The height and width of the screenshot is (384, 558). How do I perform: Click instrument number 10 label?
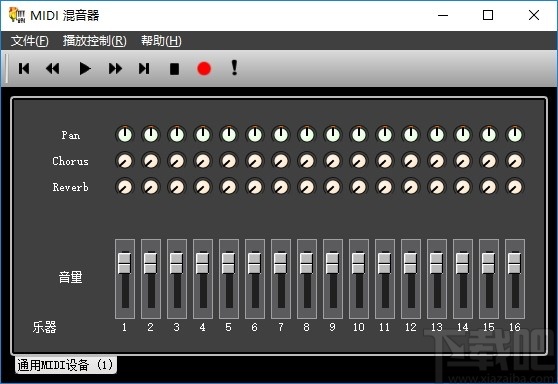(359, 327)
